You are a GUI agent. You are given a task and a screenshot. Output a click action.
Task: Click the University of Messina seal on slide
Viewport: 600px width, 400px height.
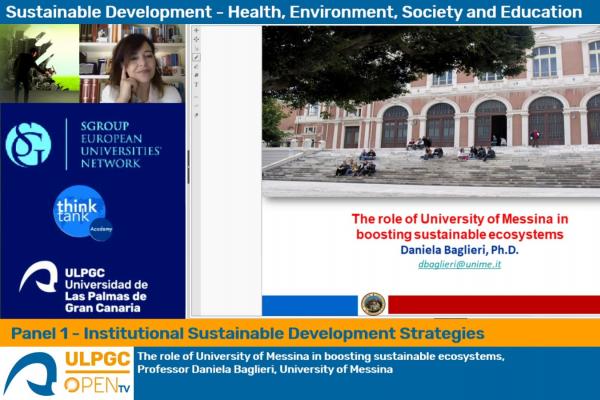point(373,304)
